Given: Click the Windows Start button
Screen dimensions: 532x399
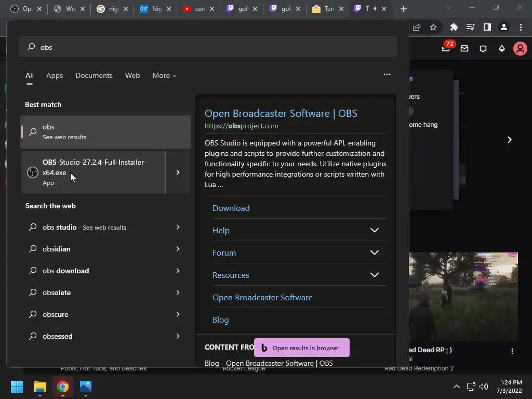Looking at the screenshot, I should point(17,387).
